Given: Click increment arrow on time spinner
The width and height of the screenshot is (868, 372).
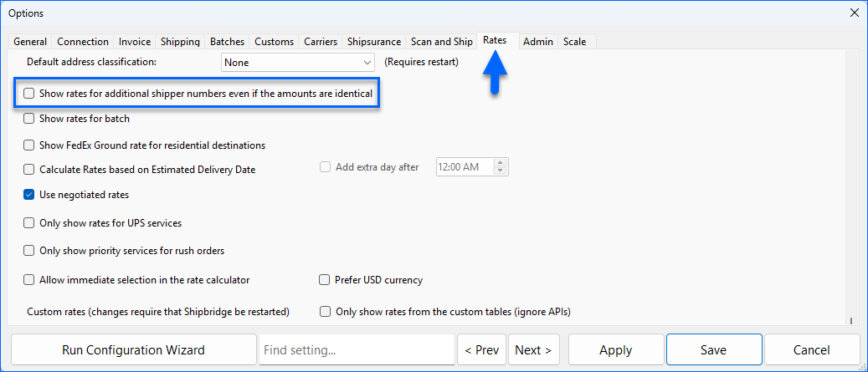Looking at the screenshot, I should coord(501,163).
